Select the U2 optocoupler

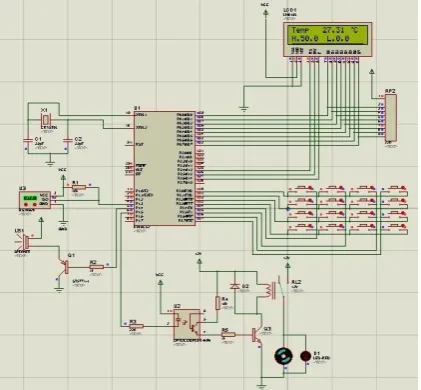pos(187,324)
